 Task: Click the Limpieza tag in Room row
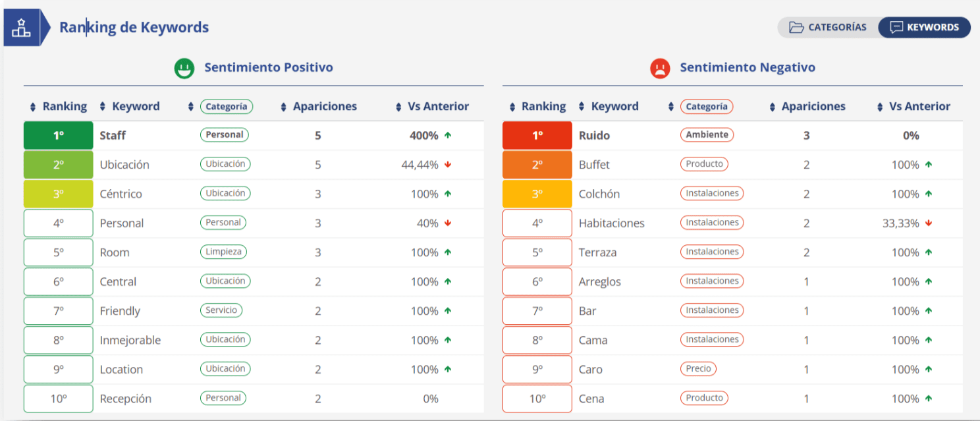224,252
